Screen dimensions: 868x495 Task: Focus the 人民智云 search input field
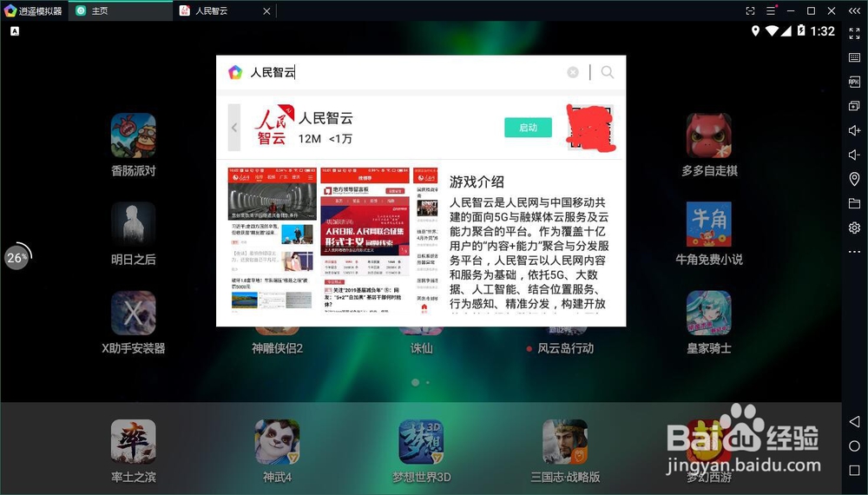click(404, 72)
